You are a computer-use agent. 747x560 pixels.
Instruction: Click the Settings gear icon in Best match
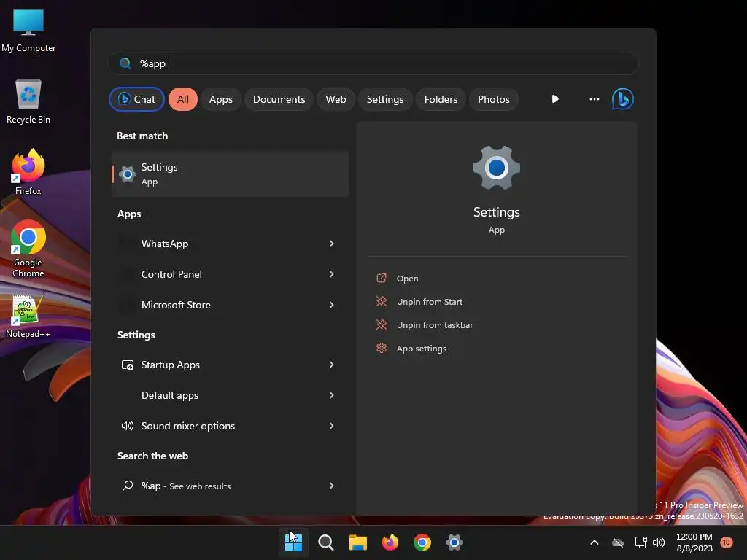(x=127, y=174)
